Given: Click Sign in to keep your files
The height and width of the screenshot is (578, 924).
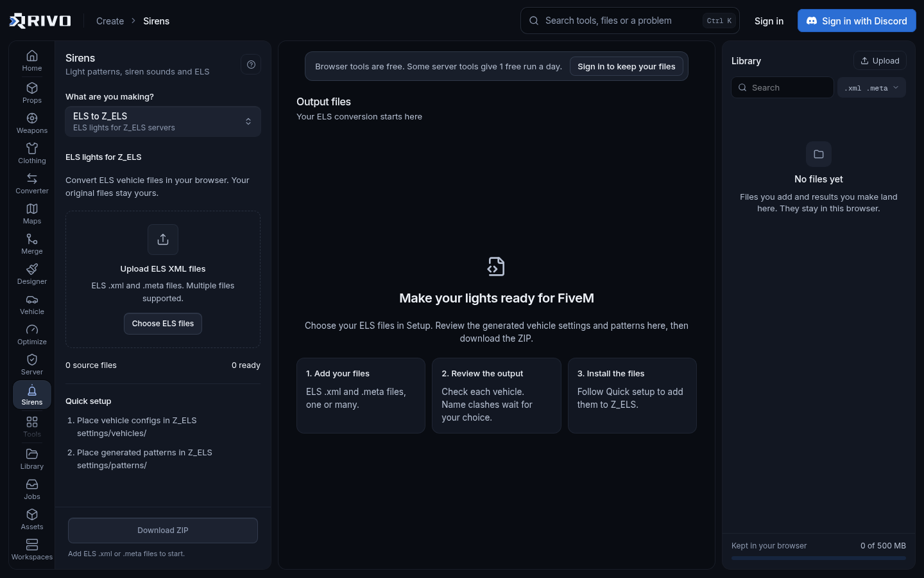Looking at the screenshot, I should (626, 67).
